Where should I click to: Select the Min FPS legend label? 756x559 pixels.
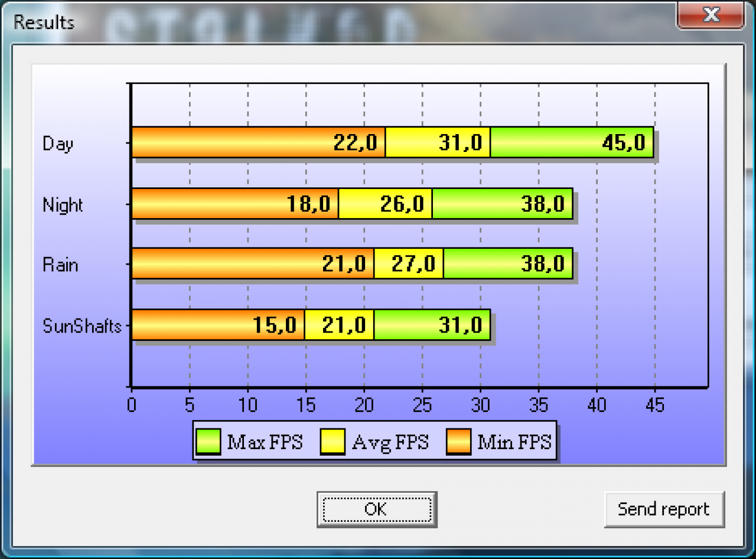pos(514,442)
